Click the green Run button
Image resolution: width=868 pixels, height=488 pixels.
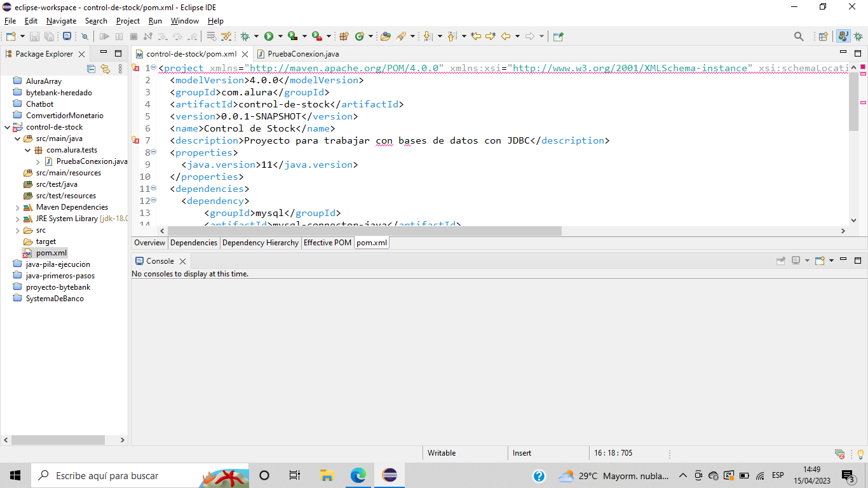269,37
